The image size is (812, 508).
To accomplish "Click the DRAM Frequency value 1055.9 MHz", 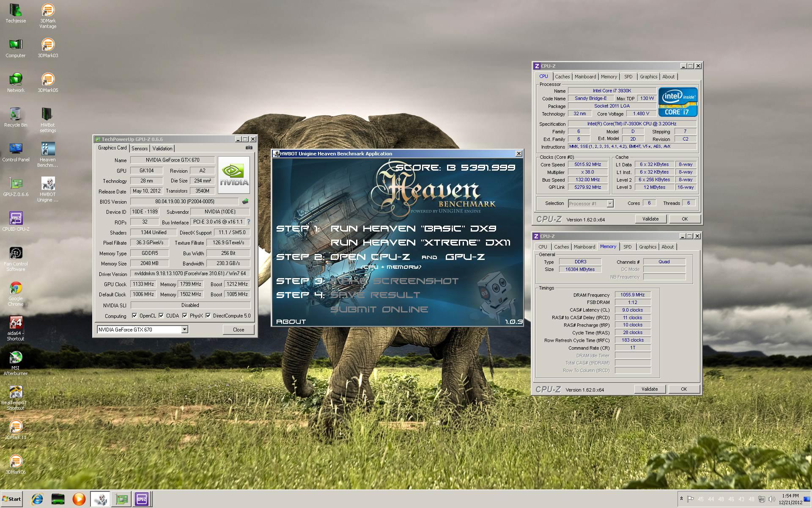I will coord(633,295).
